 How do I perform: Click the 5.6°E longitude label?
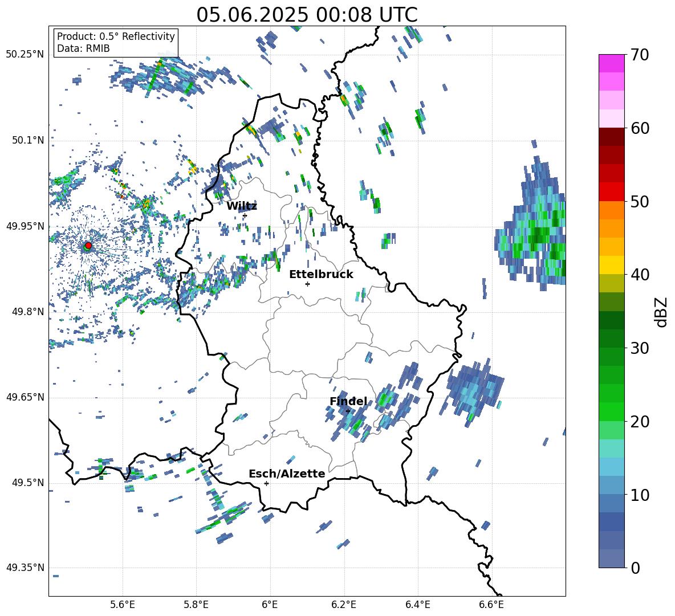point(123,605)
